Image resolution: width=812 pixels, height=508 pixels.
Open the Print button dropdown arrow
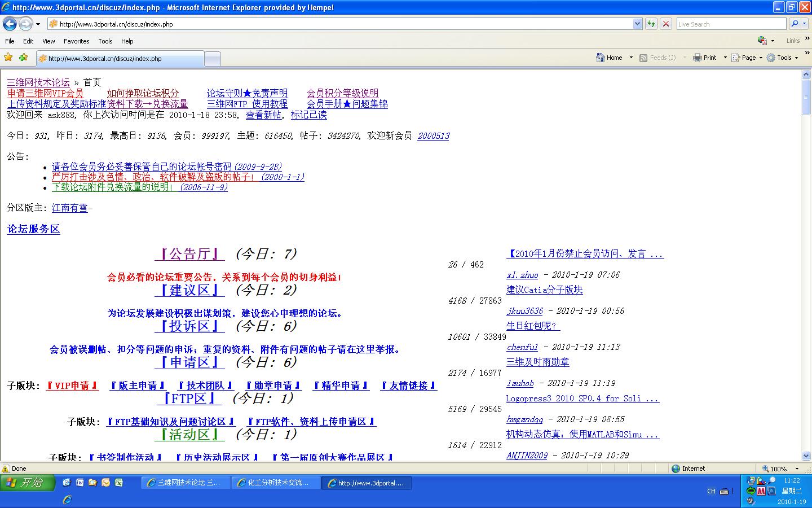point(725,58)
